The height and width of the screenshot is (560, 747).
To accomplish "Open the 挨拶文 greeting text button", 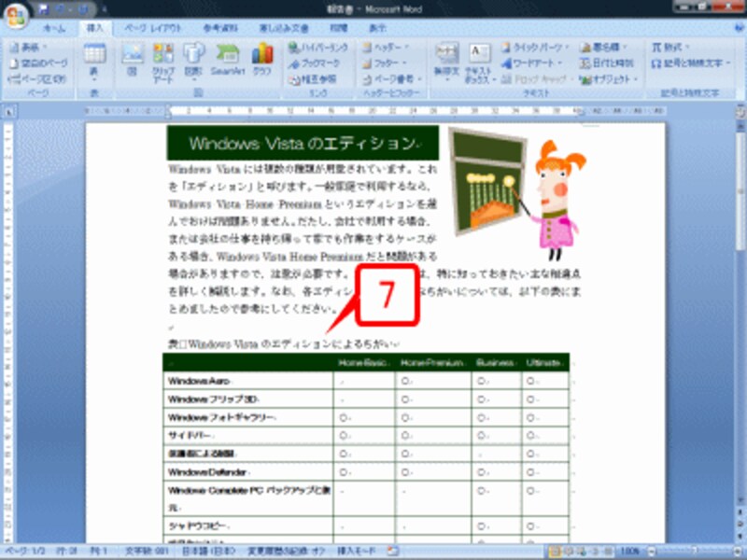I will tap(446, 62).
